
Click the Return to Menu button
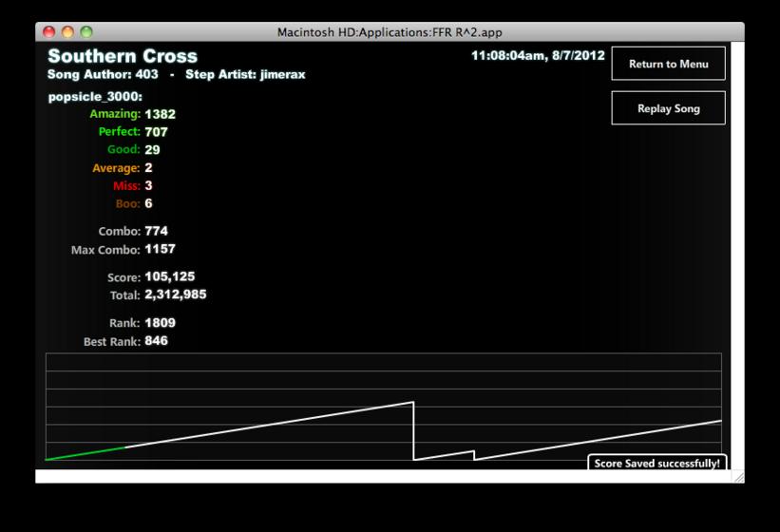tap(668, 64)
